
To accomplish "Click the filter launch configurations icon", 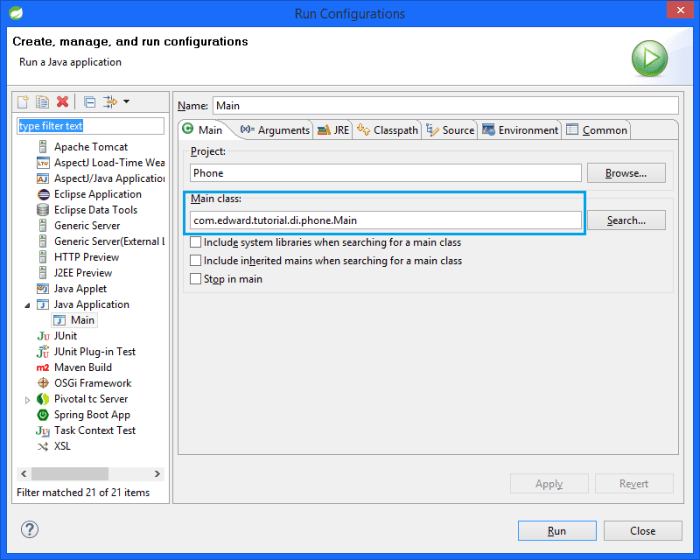I will pos(110,102).
